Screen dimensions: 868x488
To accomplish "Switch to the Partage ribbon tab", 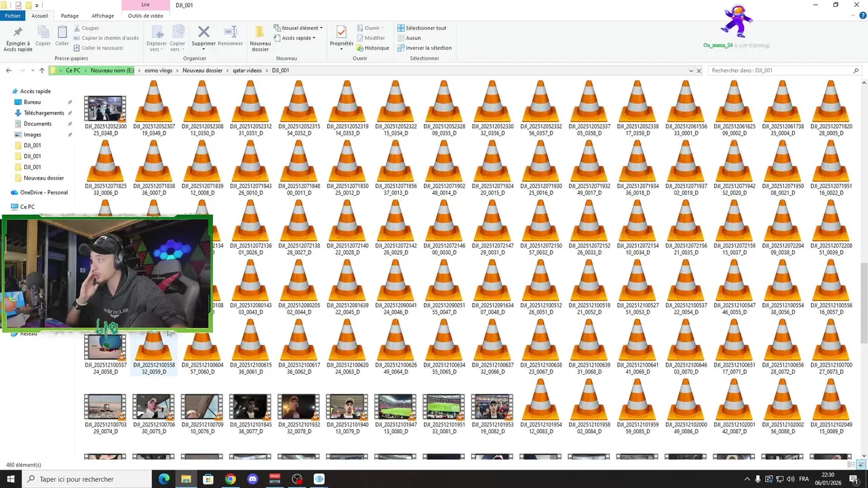I will [x=70, y=16].
